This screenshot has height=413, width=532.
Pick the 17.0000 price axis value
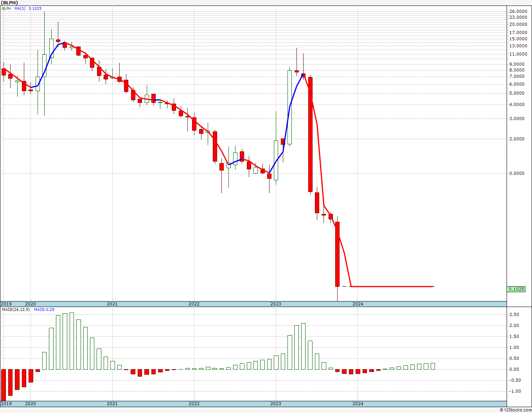click(x=518, y=32)
